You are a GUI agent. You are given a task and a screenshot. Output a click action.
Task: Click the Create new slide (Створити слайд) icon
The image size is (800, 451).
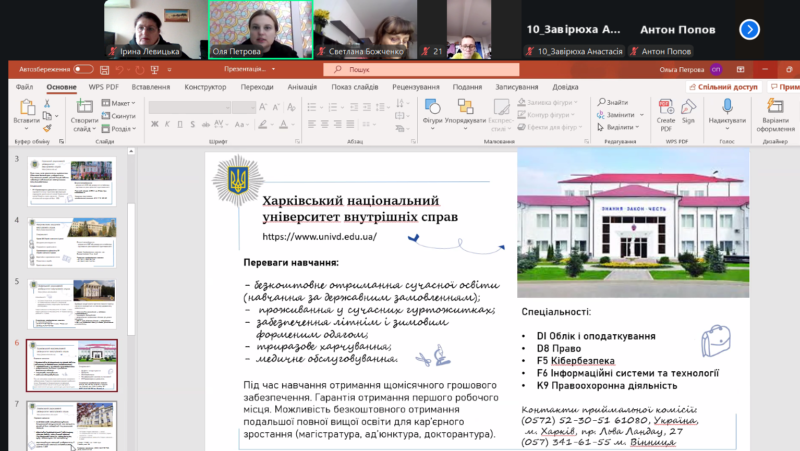pyautogui.click(x=84, y=107)
